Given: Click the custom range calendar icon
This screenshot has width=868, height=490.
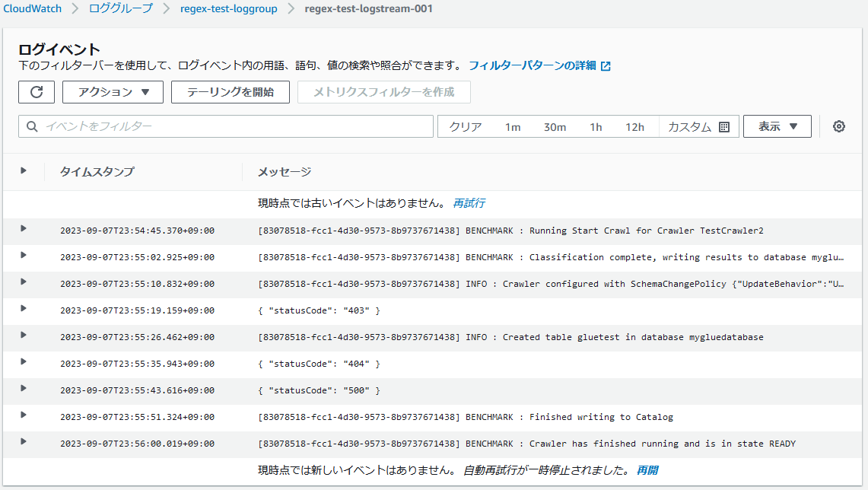Looking at the screenshot, I should [x=724, y=127].
